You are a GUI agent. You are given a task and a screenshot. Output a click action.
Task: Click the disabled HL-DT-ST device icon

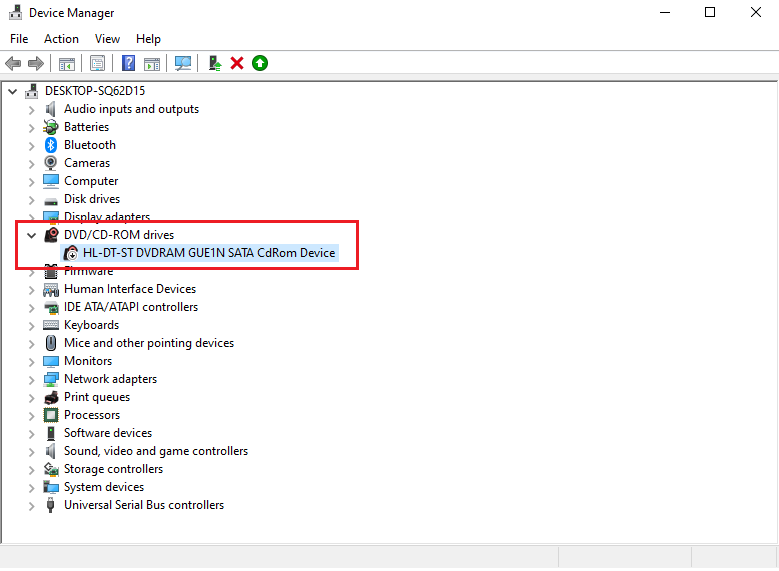click(71, 253)
